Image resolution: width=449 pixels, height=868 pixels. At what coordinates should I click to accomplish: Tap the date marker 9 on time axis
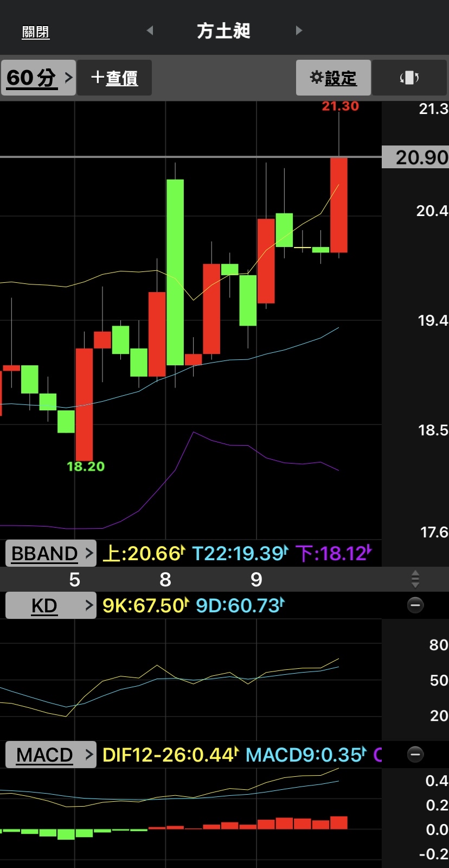point(256,580)
